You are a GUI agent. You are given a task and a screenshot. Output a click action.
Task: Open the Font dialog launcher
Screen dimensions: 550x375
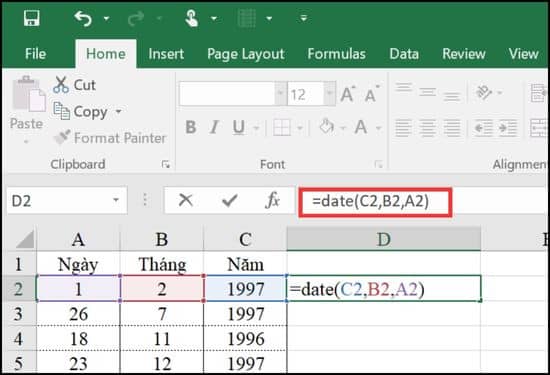coord(378,164)
